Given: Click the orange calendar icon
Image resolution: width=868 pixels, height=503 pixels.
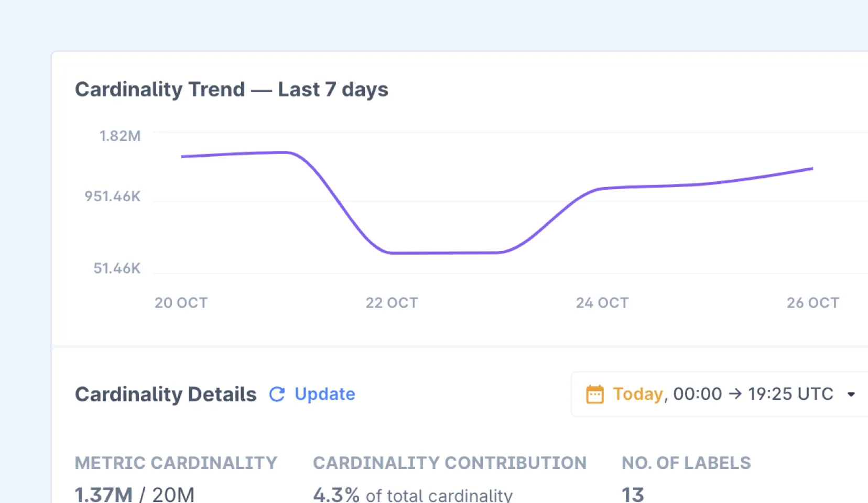Looking at the screenshot, I should 595,394.
